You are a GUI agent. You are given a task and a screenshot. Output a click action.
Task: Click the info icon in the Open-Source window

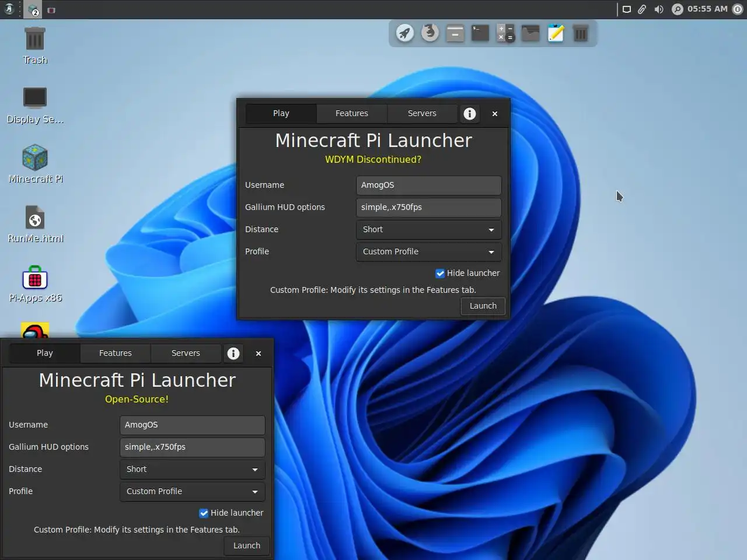pyautogui.click(x=233, y=353)
